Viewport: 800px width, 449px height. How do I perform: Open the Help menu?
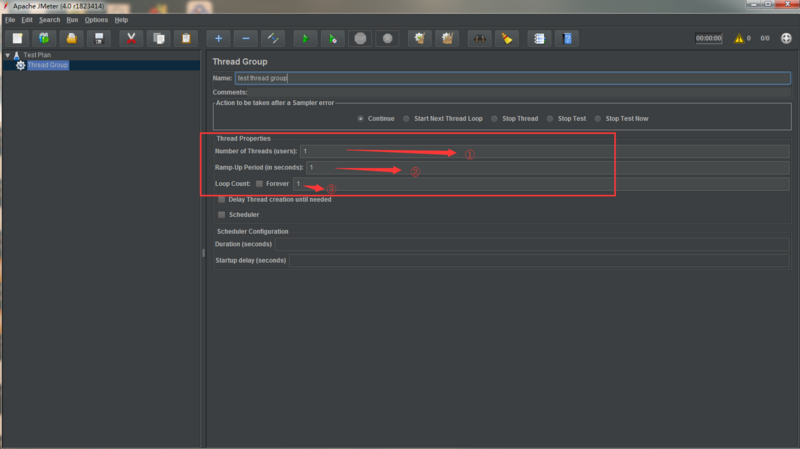121,20
